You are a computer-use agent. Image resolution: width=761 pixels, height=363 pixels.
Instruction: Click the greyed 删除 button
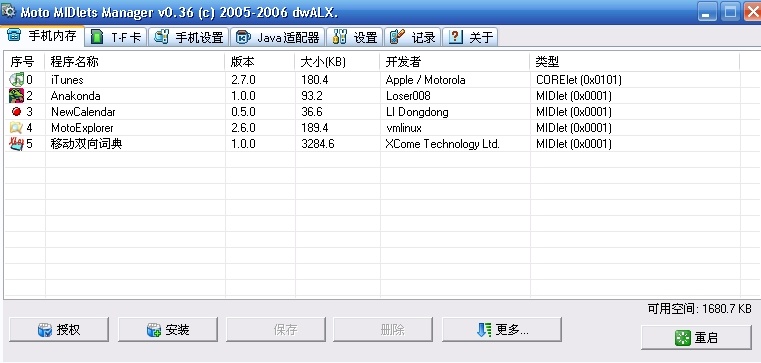click(x=383, y=330)
